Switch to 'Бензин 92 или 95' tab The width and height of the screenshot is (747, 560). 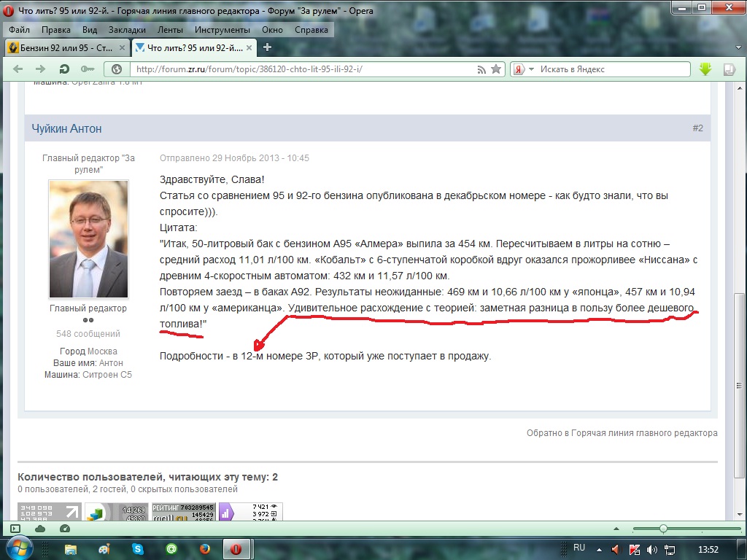pos(67,47)
